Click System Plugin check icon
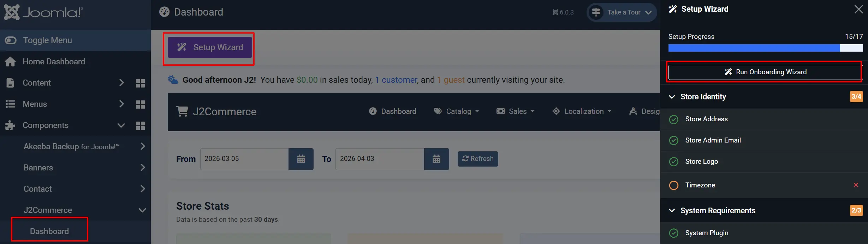This screenshot has height=244, width=868. [674, 233]
